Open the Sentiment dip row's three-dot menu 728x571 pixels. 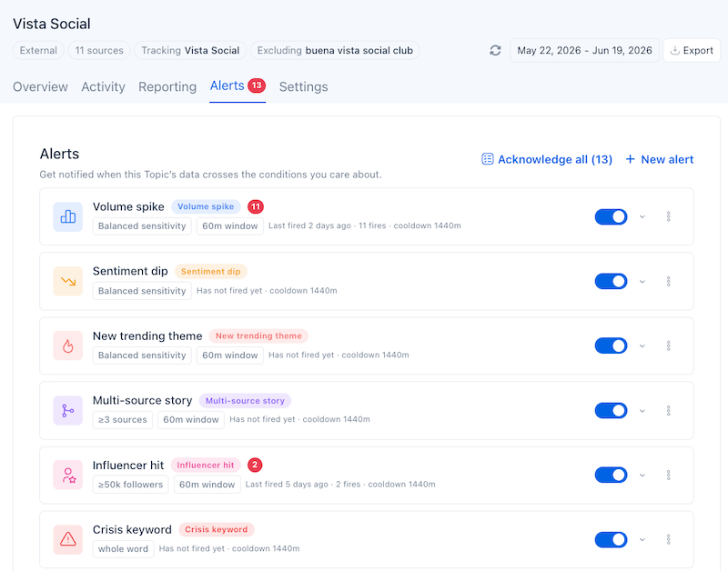pos(669,281)
